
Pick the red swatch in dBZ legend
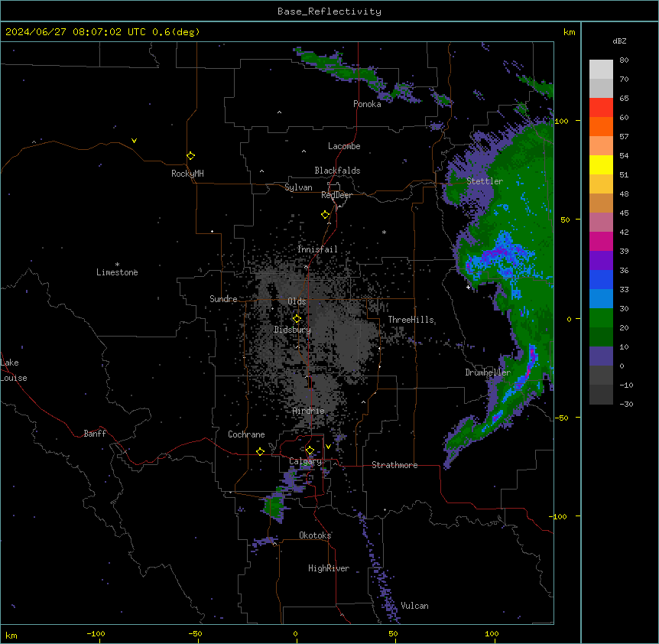pyautogui.click(x=601, y=107)
